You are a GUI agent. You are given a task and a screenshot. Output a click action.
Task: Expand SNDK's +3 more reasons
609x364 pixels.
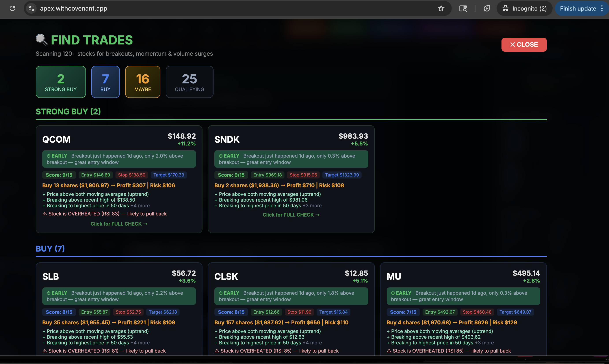click(x=312, y=206)
